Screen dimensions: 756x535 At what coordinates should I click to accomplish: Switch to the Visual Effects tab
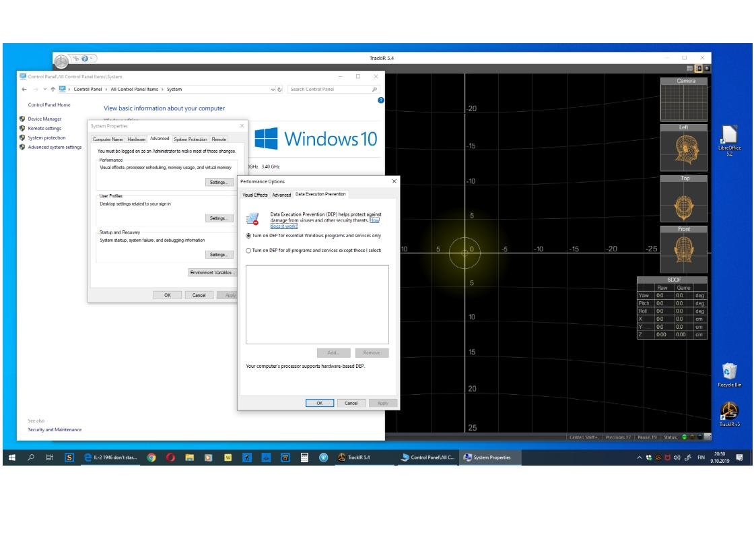point(254,195)
